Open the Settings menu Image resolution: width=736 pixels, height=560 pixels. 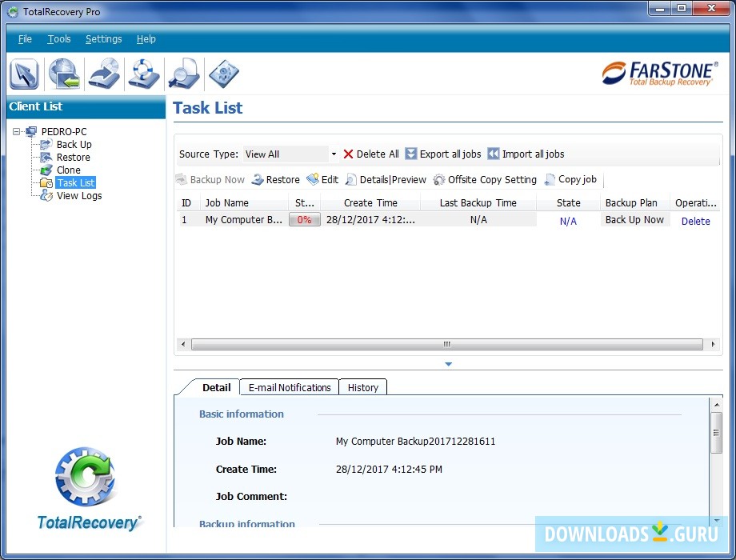point(103,38)
